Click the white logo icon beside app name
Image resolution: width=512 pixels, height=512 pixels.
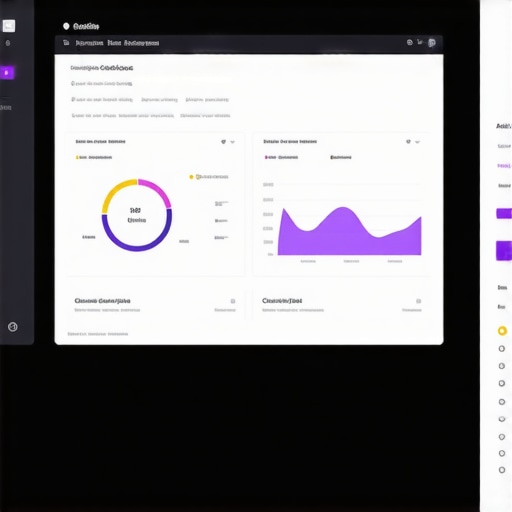[66, 26]
